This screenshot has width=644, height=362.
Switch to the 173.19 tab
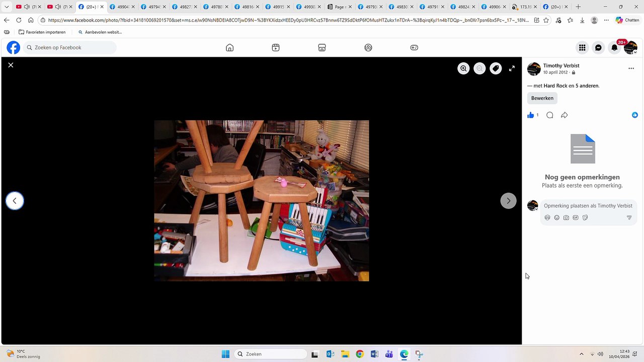point(524,7)
